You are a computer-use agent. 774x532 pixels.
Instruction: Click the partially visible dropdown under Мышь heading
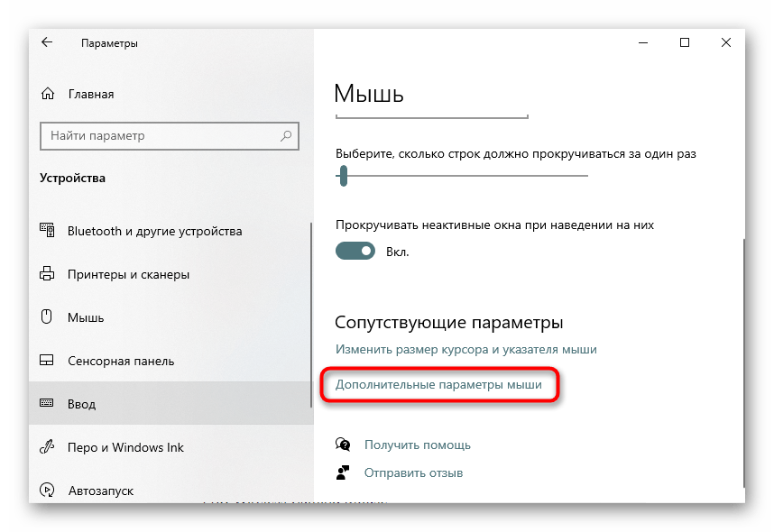pos(432,116)
